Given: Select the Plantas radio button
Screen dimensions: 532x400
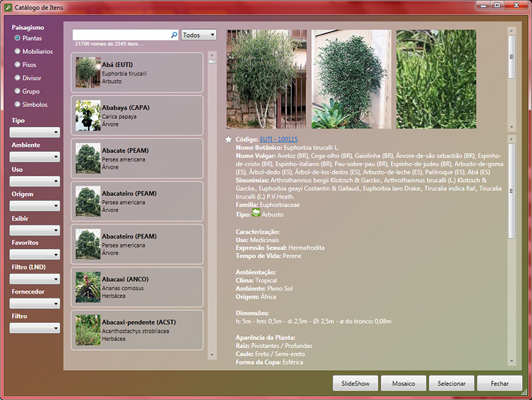Looking at the screenshot, I should [17, 39].
